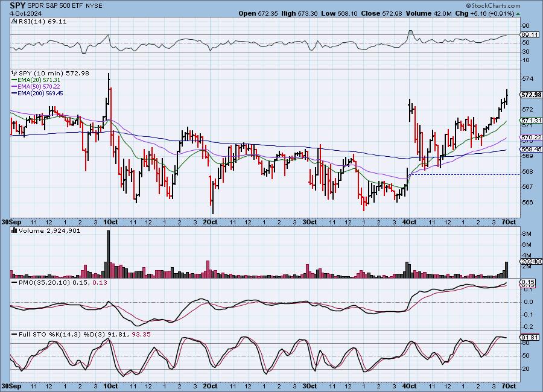Click the RSI indicator icon beside RSI(14)
The height and width of the screenshot is (392, 543).
(14, 21)
